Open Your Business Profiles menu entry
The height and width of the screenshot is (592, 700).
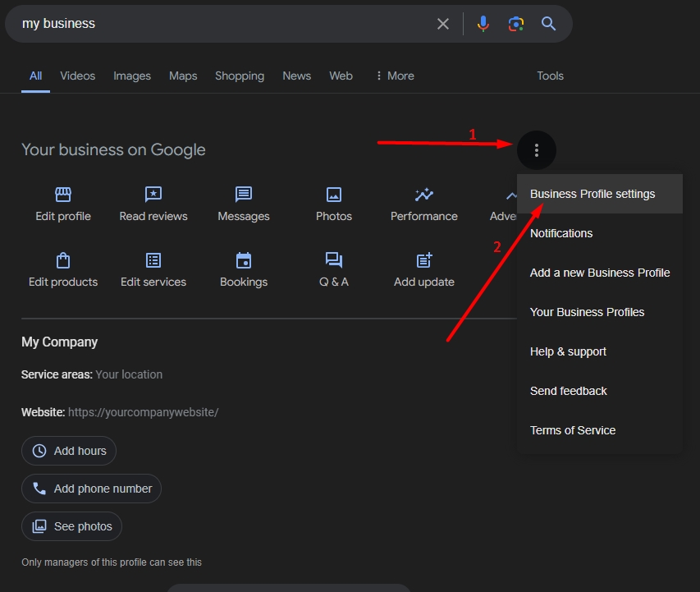pyautogui.click(x=600, y=312)
